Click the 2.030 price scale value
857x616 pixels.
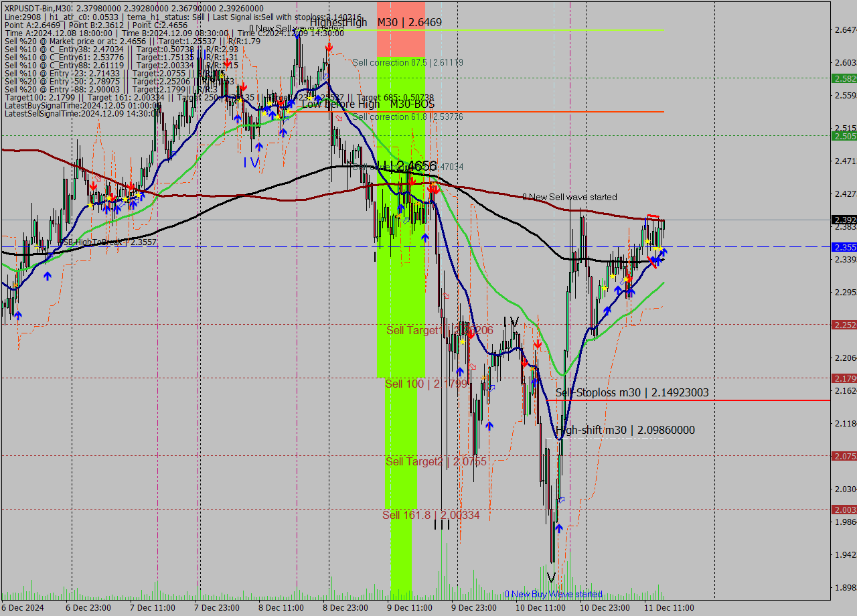[x=845, y=489]
